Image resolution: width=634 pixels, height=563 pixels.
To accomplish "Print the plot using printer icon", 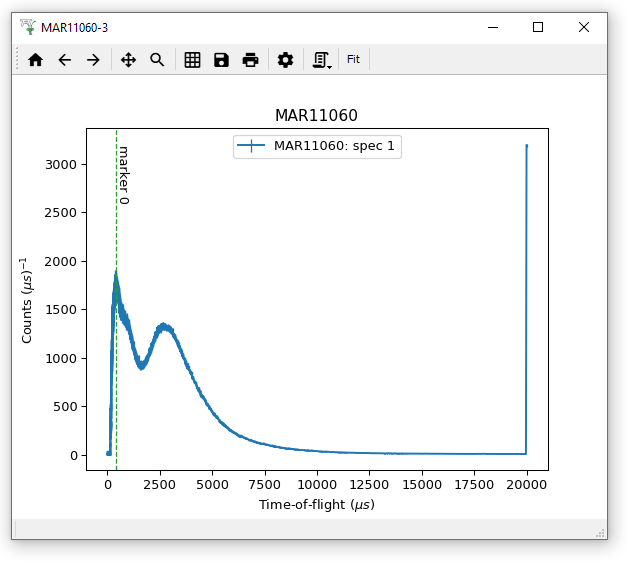I will 250,60.
